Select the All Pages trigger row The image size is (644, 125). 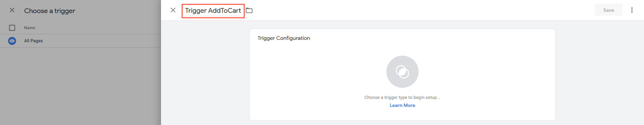click(x=80, y=41)
